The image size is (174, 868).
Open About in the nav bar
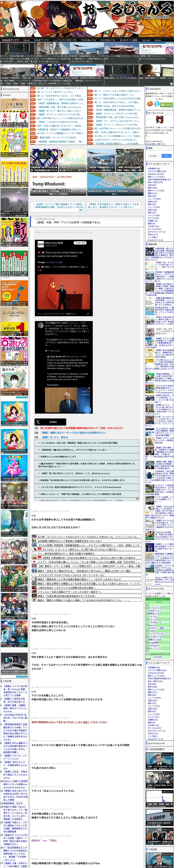[26, 40]
